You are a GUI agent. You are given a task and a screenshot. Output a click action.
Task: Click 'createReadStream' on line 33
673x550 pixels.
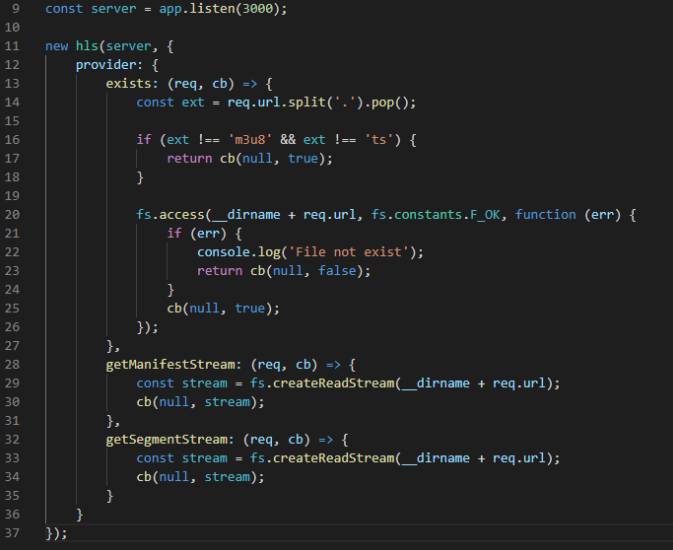click(x=333, y=458)
